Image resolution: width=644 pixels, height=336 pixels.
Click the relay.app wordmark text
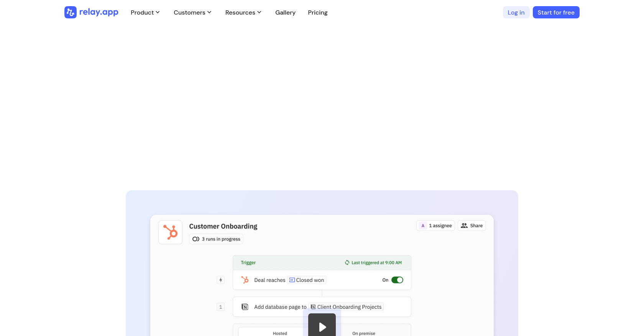99,12
